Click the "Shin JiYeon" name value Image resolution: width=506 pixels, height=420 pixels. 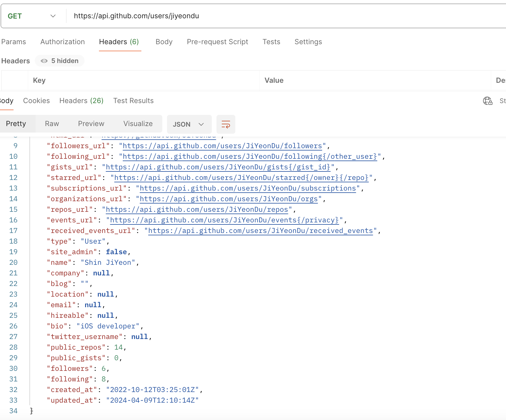point(108,262)
